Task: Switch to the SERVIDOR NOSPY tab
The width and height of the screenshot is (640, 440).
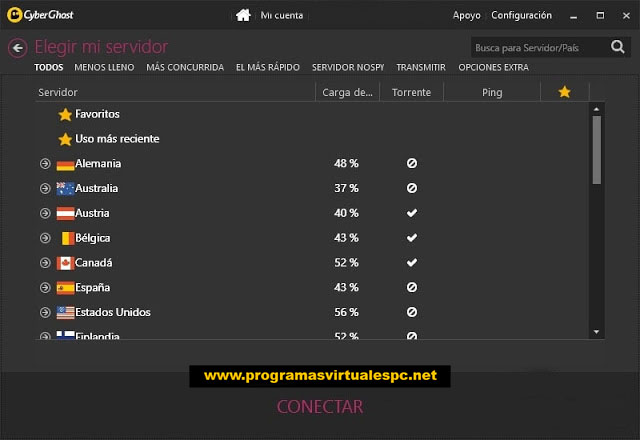Action: [348, 67]
